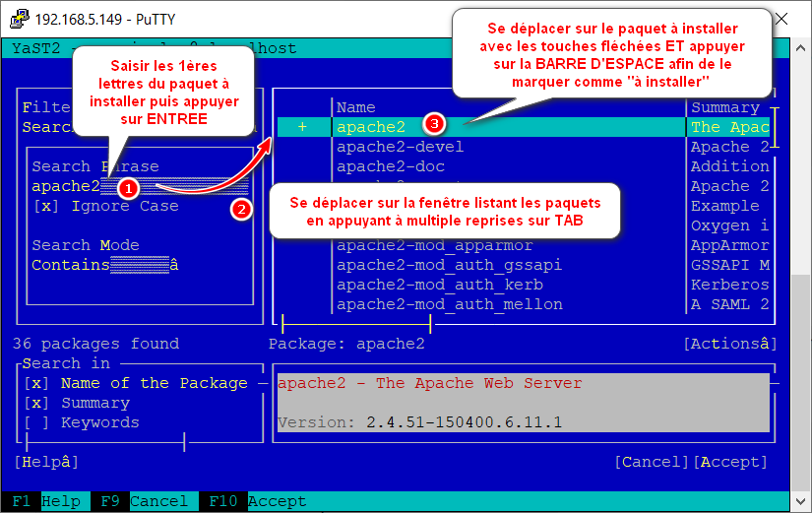This screenshot has width=812, height=513.
Task: Enable the Keywords search checkbox
Action: point(36,422)
